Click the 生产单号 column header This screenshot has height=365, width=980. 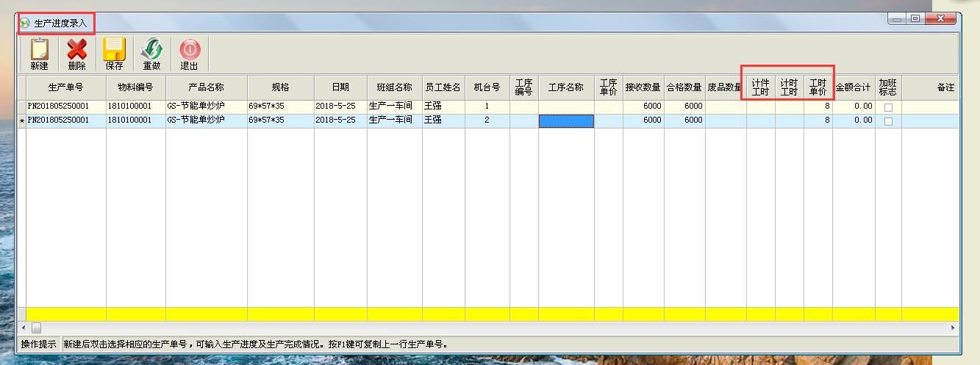[66, 87]
